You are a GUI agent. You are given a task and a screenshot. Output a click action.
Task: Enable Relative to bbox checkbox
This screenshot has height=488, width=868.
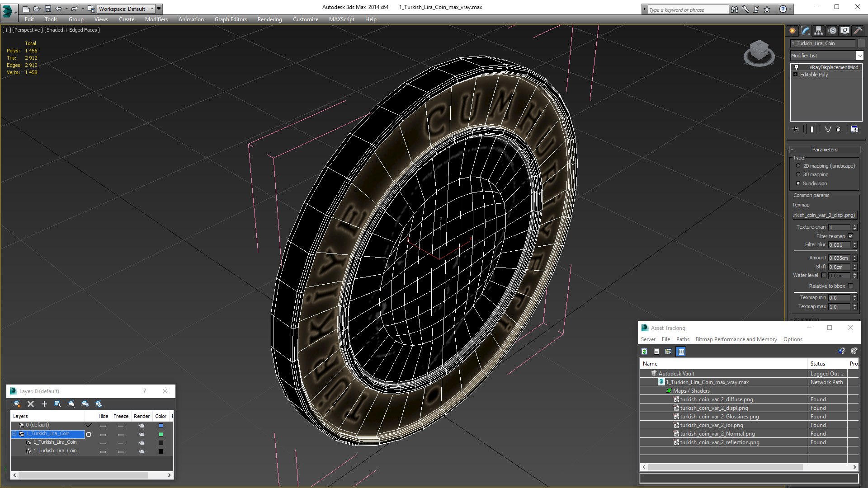850,286
